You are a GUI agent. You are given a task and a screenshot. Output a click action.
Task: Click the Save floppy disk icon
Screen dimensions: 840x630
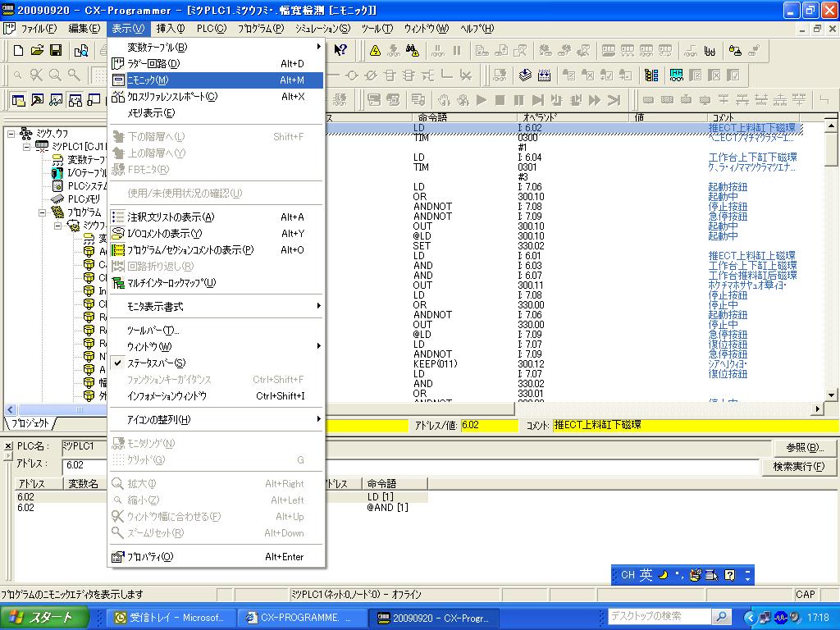point(56,51)
